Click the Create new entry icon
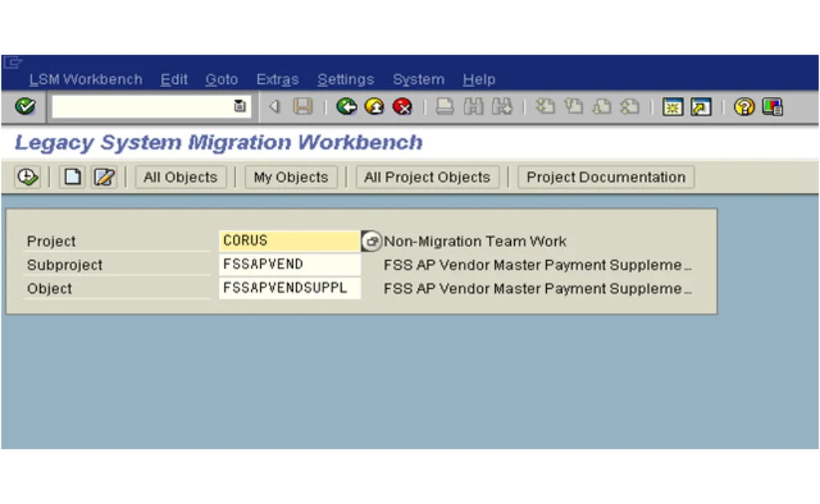This screenshot has height=504, width=820. [x=73, y=177]
